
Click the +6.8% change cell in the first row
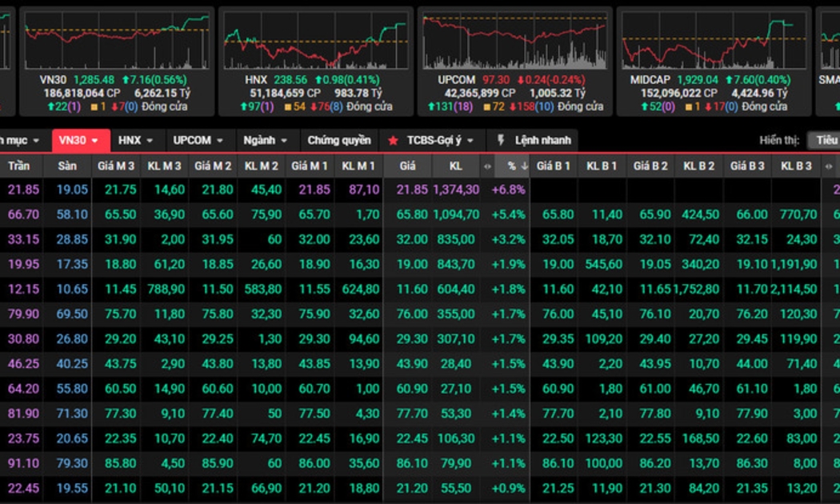tap(506, 190)
